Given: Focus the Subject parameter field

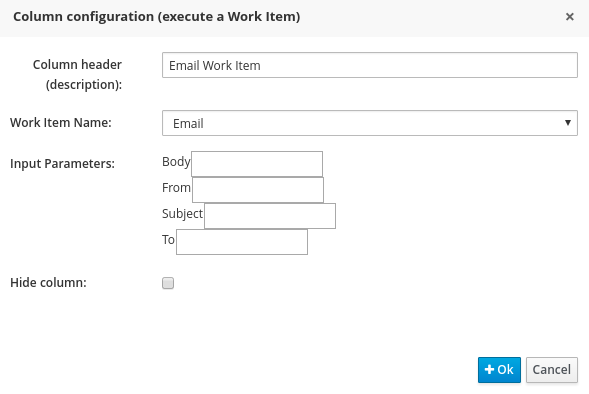Looking at the screenshot, I should [270, 216].
